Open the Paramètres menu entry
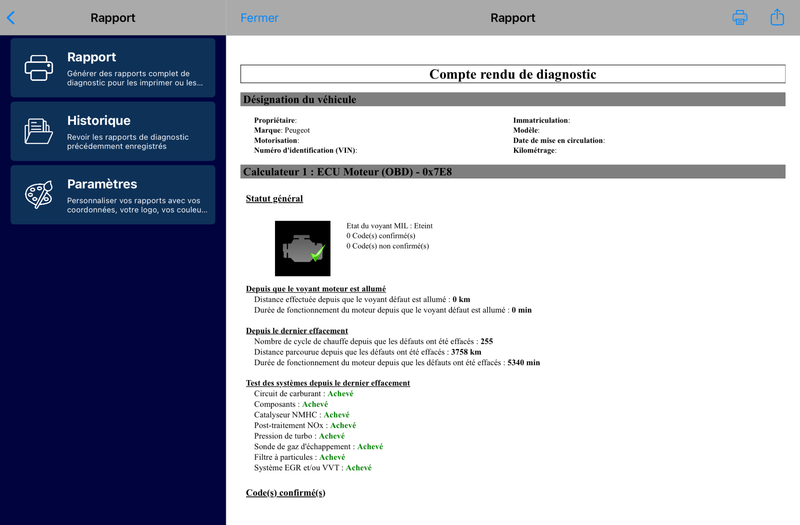This screenshot has height=525, width=800. coord(113,194)
